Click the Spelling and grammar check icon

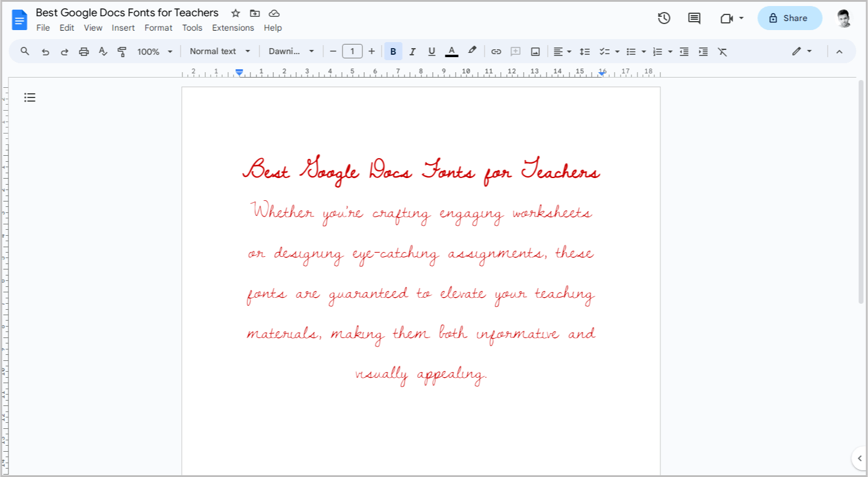(103, 51)
